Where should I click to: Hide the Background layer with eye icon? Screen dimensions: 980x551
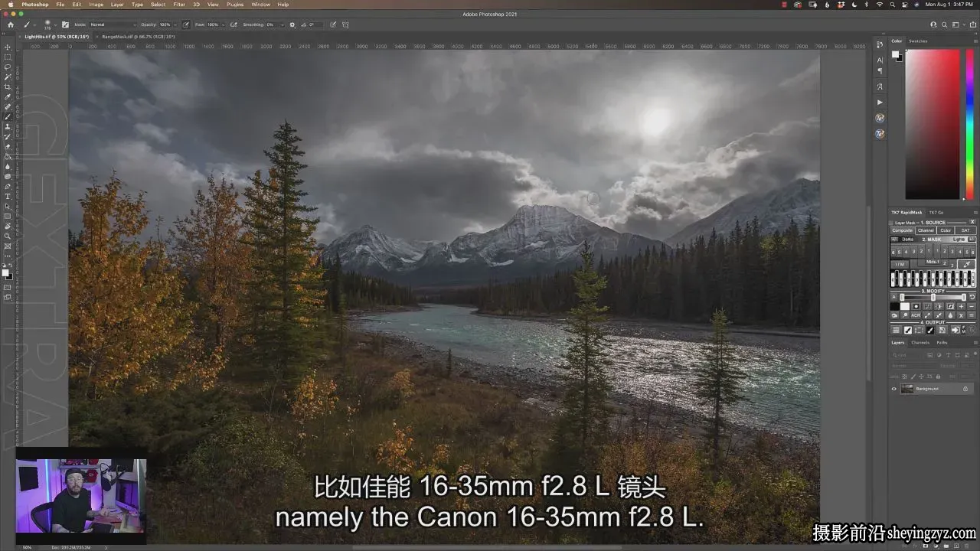coord(893,389)
